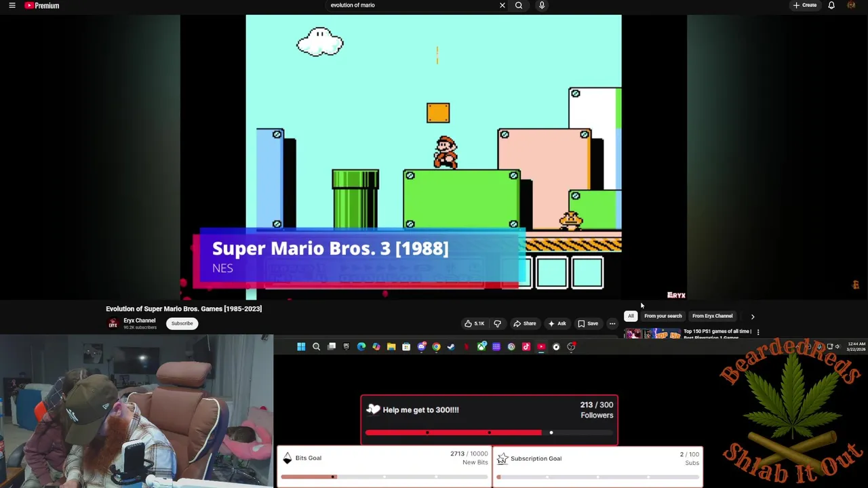The width and height of the screenshot is (868, 488).
Task: Click the Ask button
Action: point(557,324)
